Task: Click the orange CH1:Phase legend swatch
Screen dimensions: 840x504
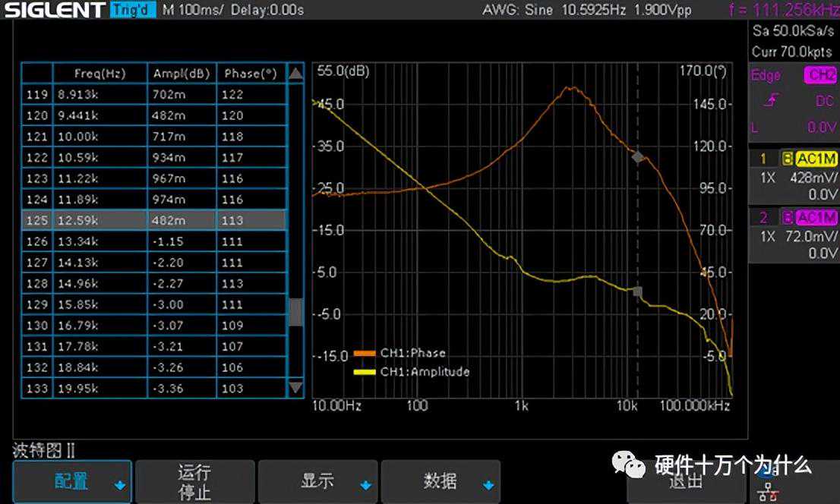Action: tap(365, 353)
